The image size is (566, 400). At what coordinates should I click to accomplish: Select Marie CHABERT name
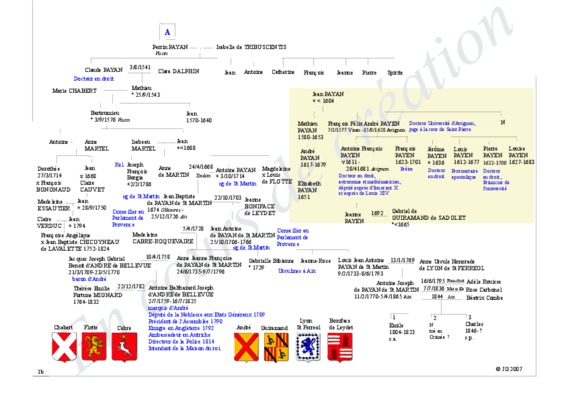[74, 91]
